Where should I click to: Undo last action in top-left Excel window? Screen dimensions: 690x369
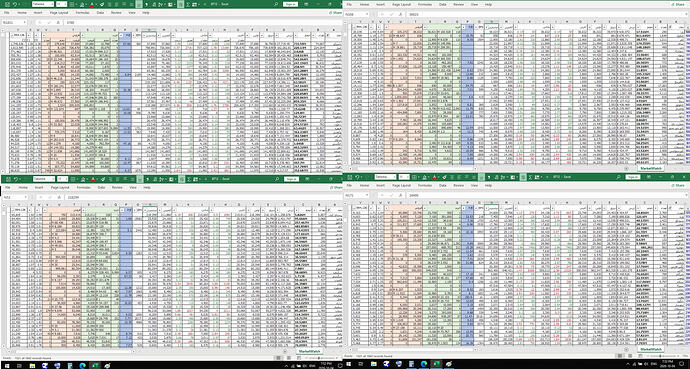(x=15, y=4)
